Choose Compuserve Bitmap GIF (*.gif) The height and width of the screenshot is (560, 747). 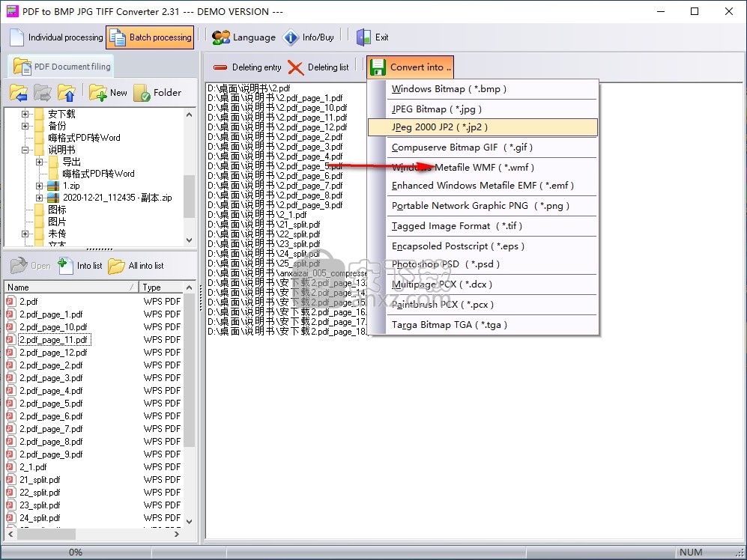[482, 147]
